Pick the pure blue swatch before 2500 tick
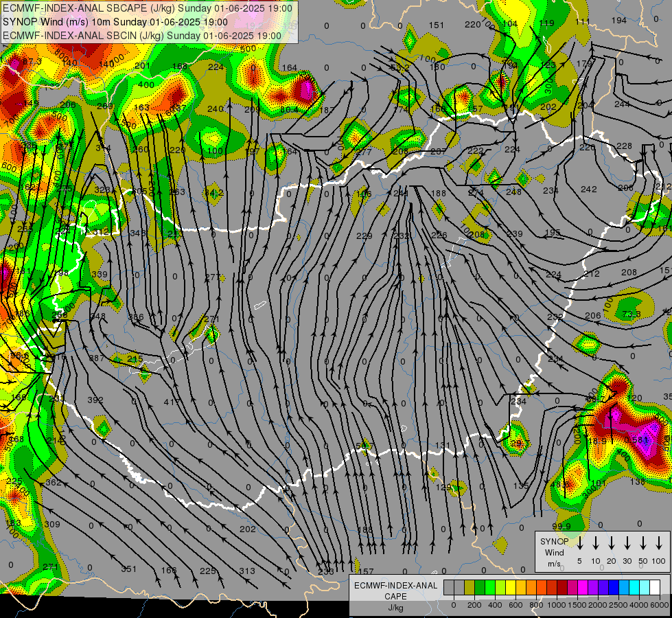The image size is (672, 618). coord(614,588)
